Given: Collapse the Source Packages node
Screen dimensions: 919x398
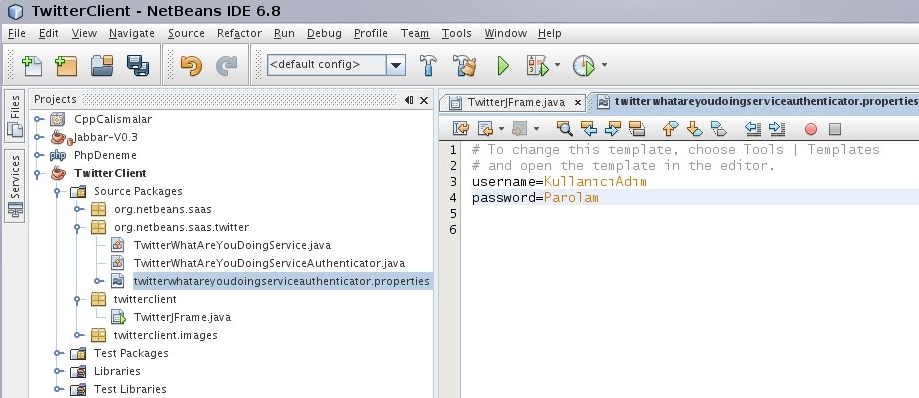Looking at the screenshot, I should coord(58,191).
